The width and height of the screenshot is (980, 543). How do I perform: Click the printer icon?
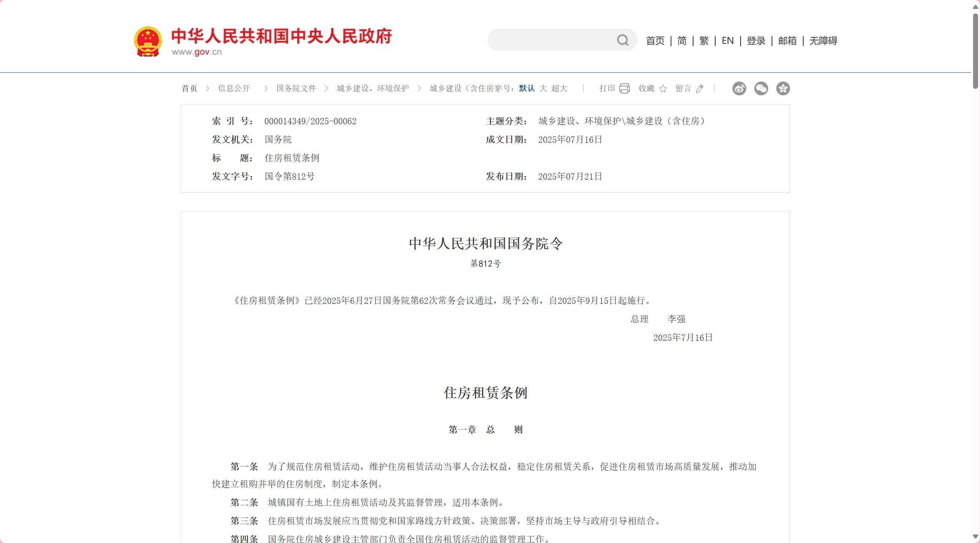tap(624, 88)
